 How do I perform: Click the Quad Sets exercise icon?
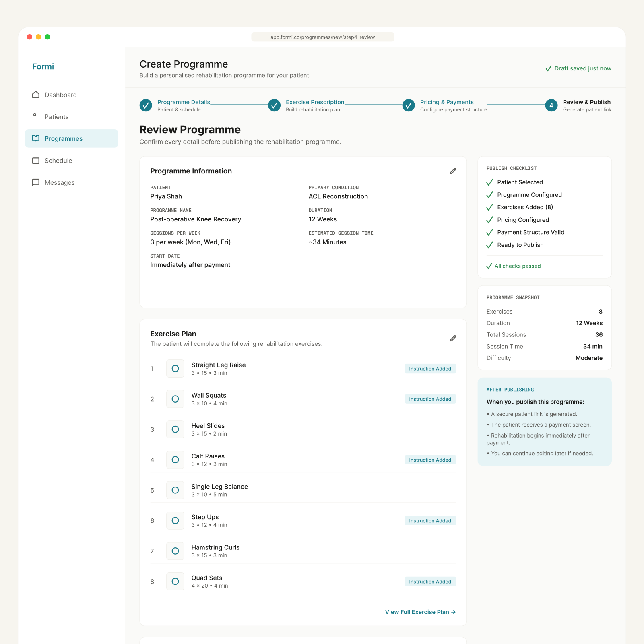click(175, 581)
